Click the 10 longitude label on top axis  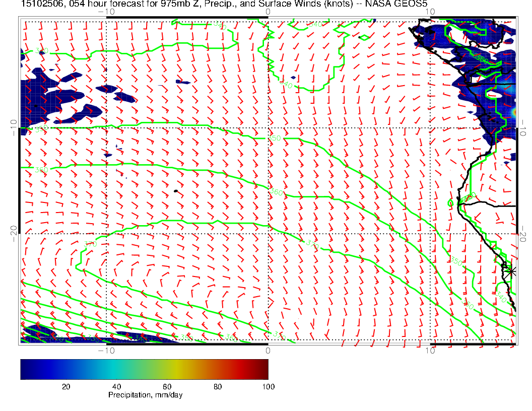point(429,11)
